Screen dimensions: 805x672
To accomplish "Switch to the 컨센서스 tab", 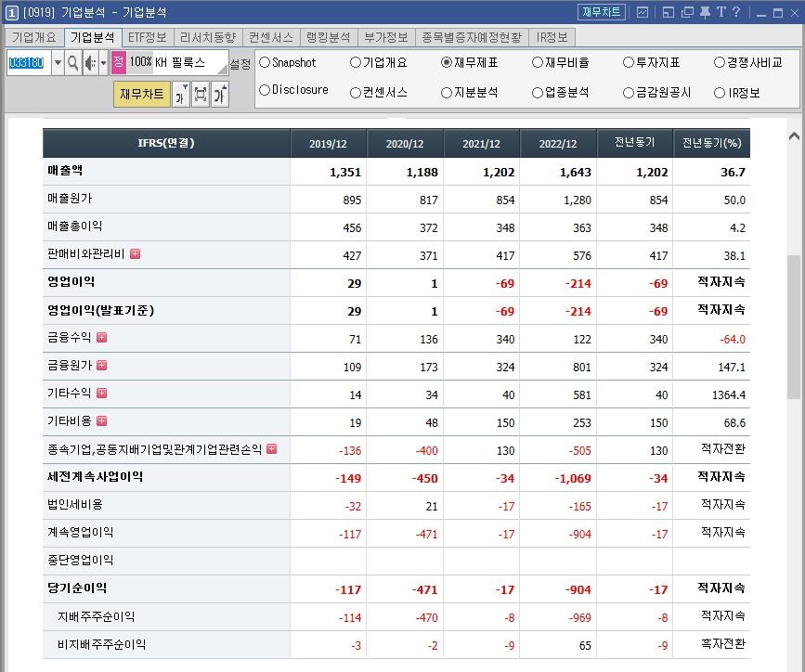I will [x=271, y=37].
